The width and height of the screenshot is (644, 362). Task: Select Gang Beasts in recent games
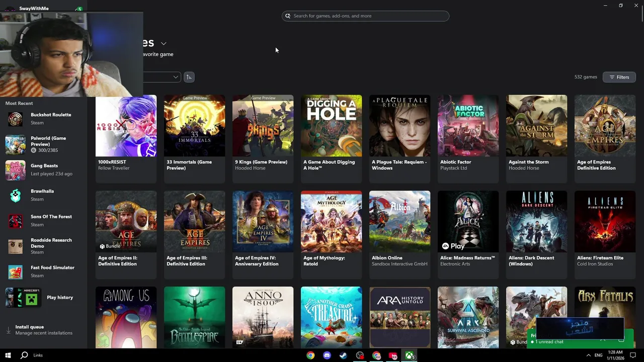click(43, 170)
